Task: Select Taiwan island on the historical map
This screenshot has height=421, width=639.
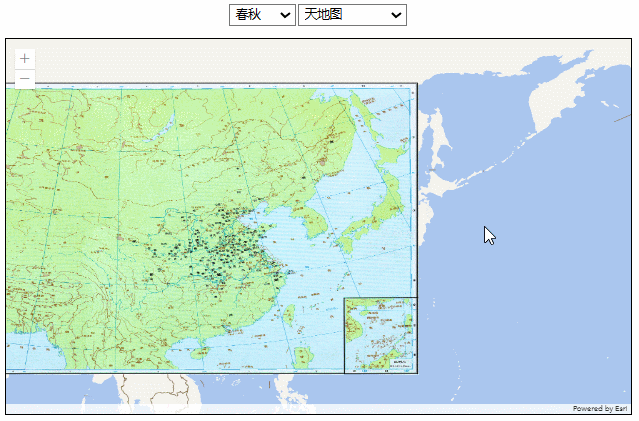Action: pyautogui.click(x=291, y=316)
